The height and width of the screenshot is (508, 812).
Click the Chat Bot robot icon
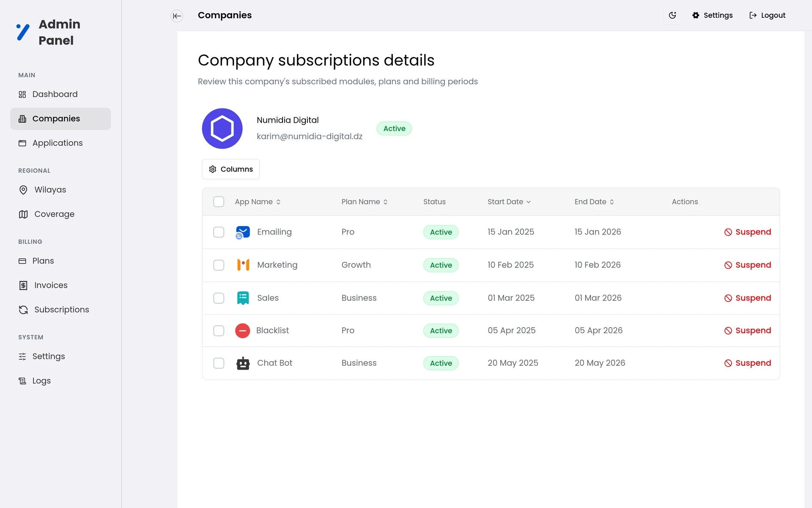tap(243, 363)
